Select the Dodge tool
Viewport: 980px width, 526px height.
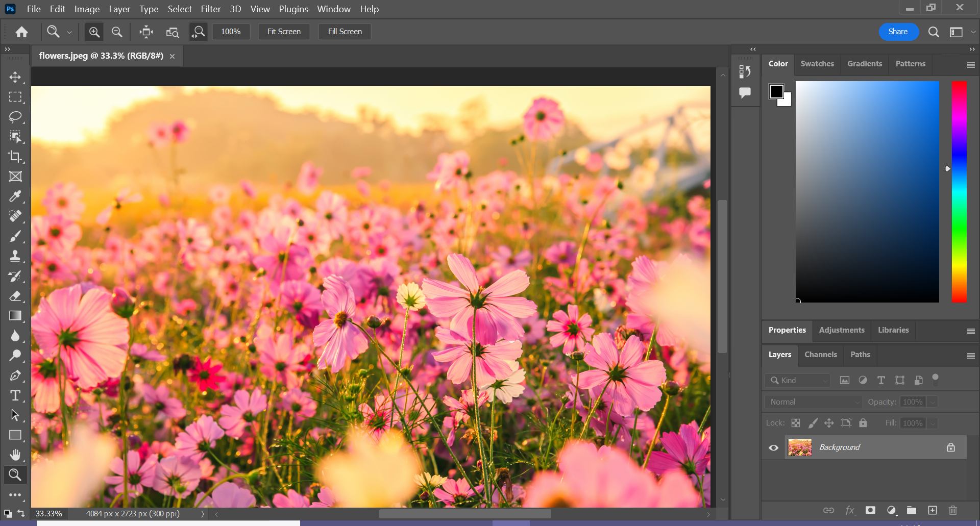(15, 356)
